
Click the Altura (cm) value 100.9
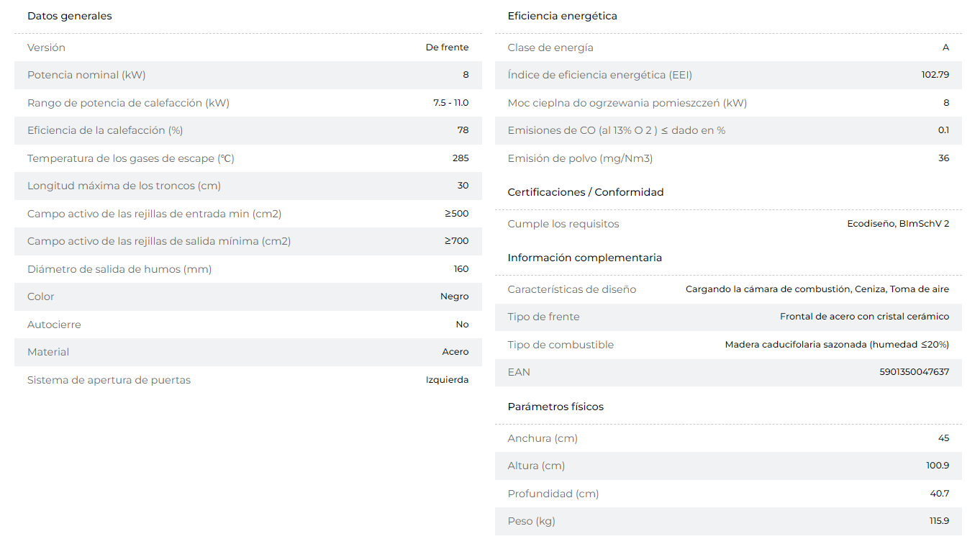tap(938, 466)
